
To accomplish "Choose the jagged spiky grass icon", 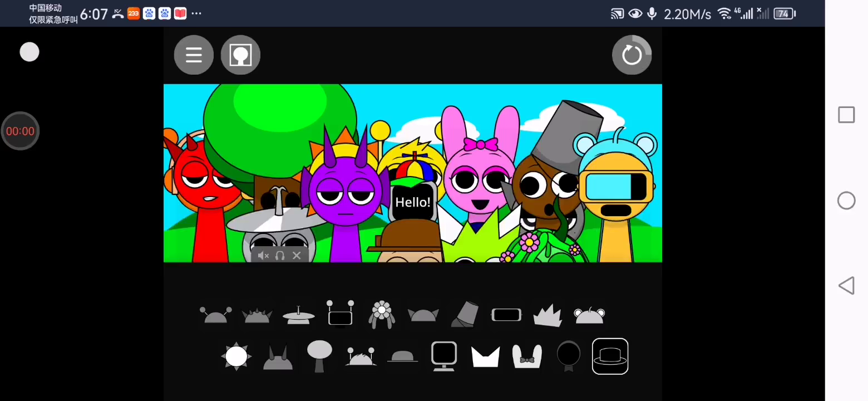I will [x=548, y=315].
